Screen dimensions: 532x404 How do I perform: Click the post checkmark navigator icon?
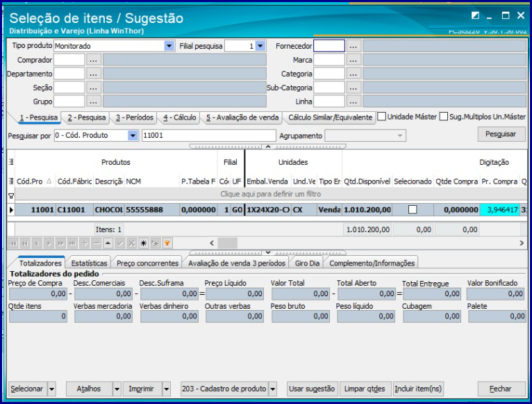(x=119, y=243)
